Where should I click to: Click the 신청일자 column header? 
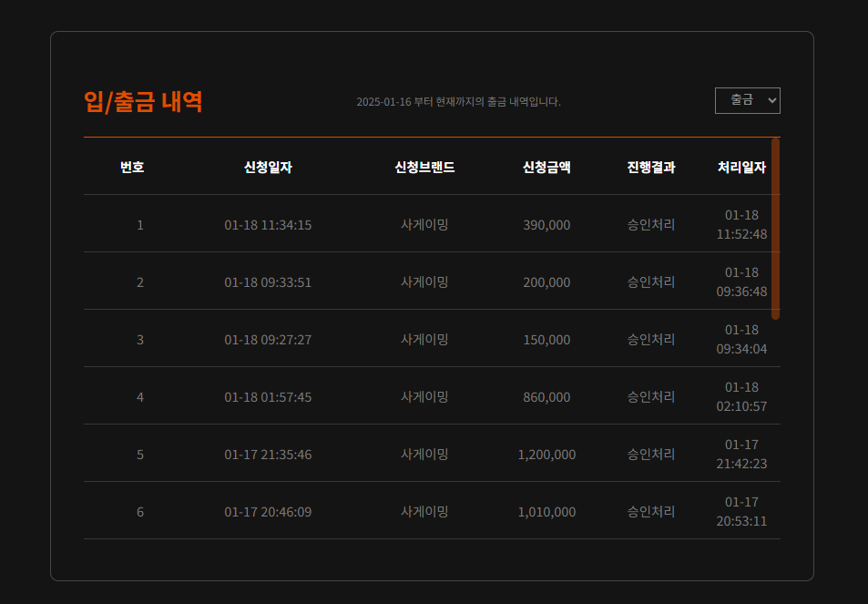pos(268,168)
